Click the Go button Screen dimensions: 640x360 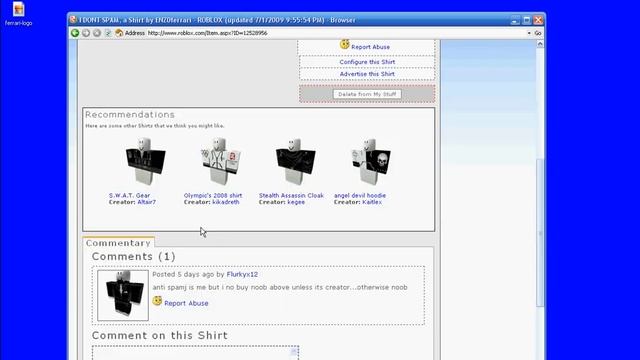click(538, 33)
